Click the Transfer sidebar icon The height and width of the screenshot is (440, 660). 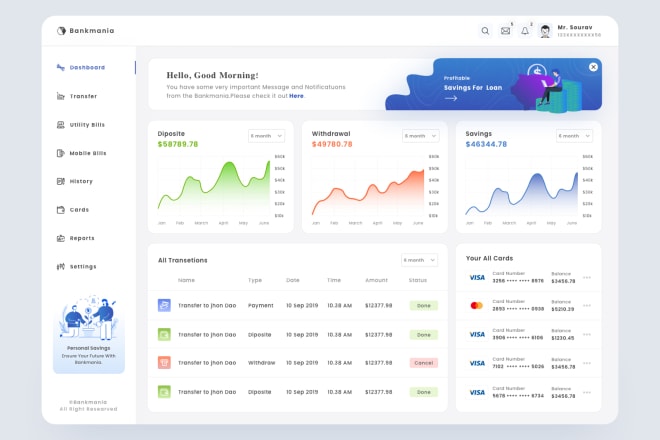coord(61,96)
